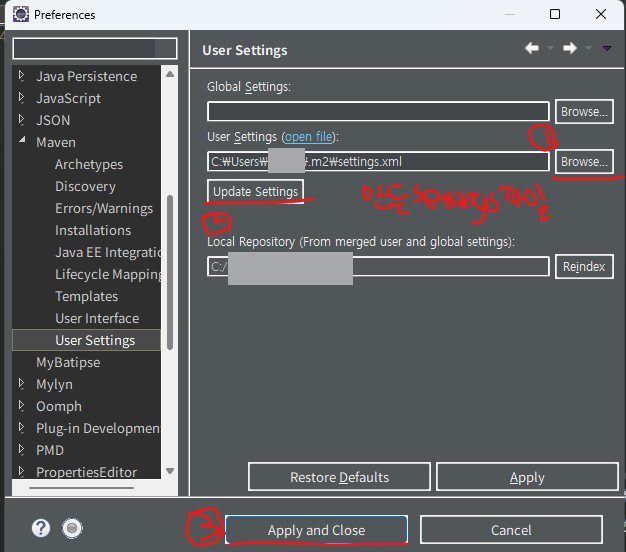
Task: Click the tree scrollbar up arrow
Action: coord(170,74)
